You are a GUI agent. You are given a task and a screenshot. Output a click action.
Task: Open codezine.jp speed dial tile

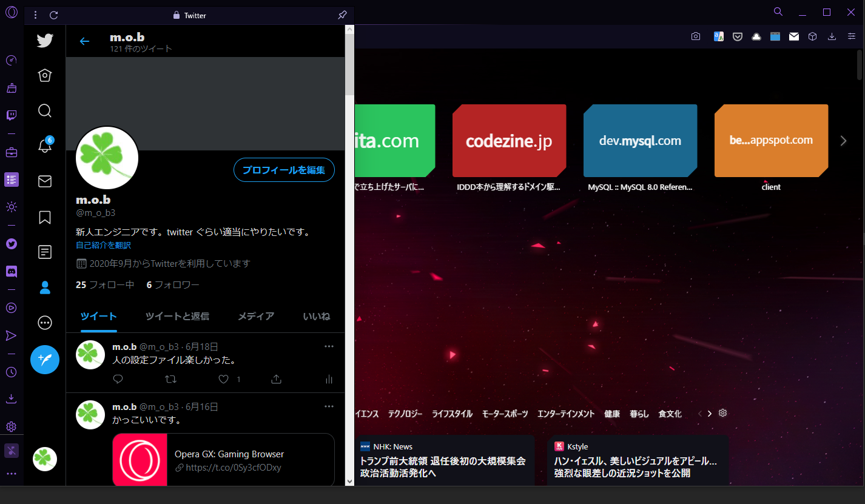point(509,141)
